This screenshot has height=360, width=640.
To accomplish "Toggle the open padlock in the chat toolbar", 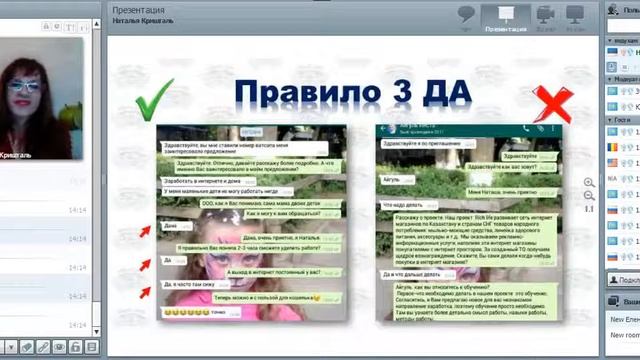I will pos(76,347).
